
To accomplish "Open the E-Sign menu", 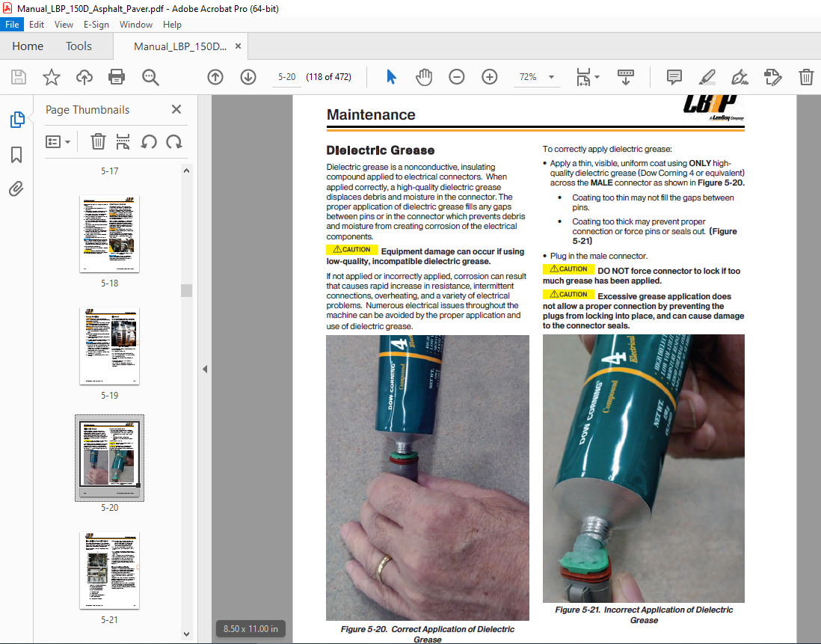I will click(x=96, y=25).
